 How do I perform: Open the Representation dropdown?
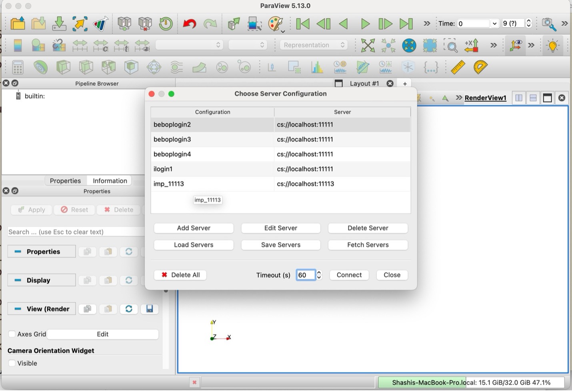click(x=314, y=45)
